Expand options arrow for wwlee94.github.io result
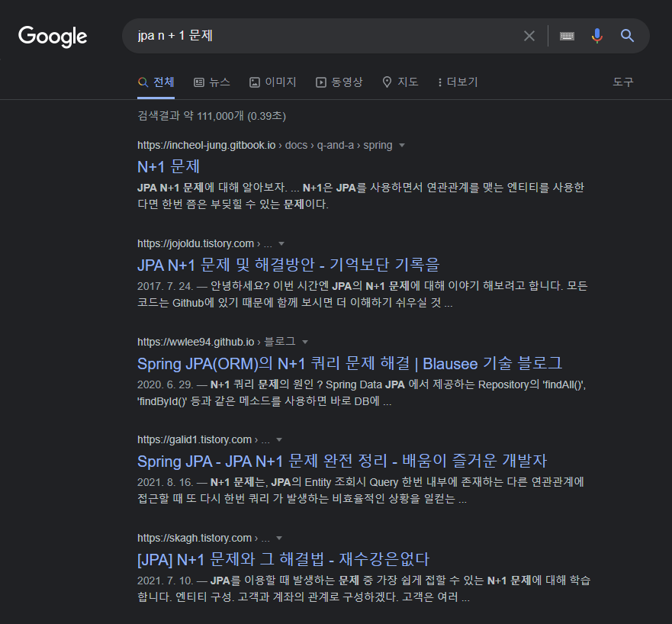Image resolution: width=672 pixels, height=624 pixels. coord(305,342)
